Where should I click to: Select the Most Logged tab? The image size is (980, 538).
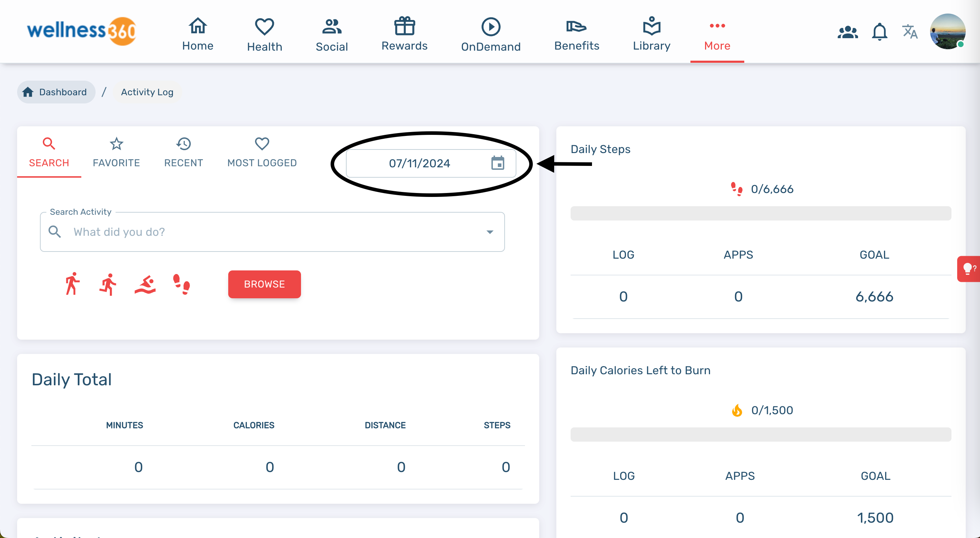pyautogui.click(x=262, y=153)
